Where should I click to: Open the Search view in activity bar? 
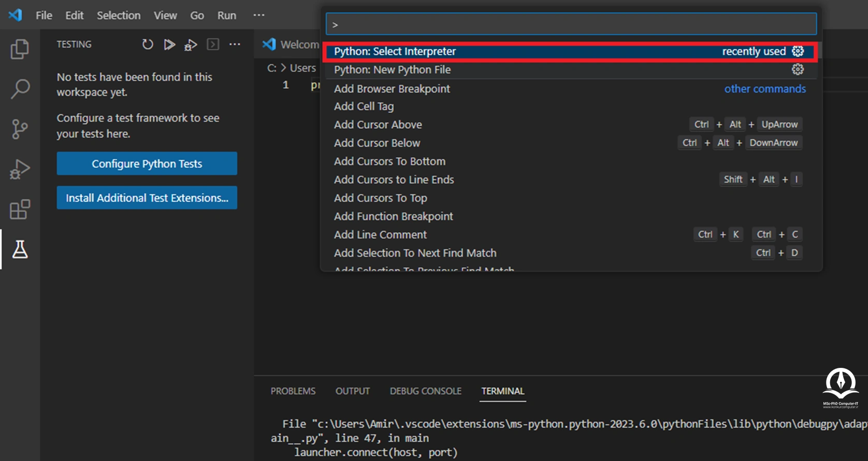pyautogui.click(x=20, y=89)
